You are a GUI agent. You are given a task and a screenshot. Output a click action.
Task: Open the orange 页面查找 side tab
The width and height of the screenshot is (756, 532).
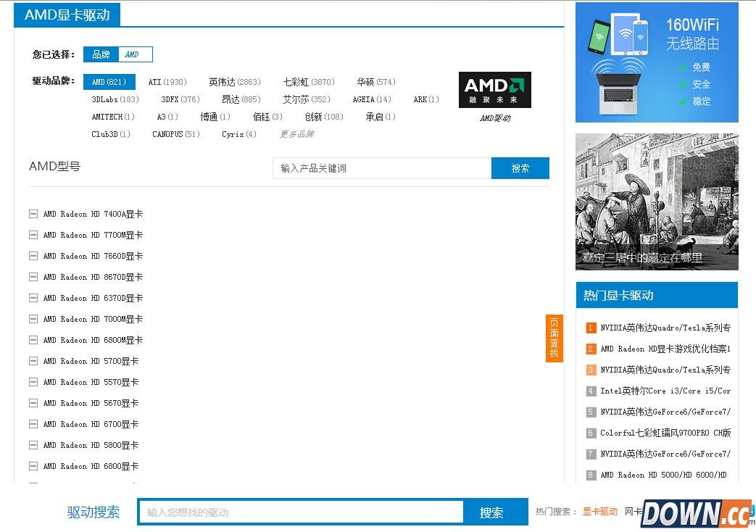[x=554, y=338]
